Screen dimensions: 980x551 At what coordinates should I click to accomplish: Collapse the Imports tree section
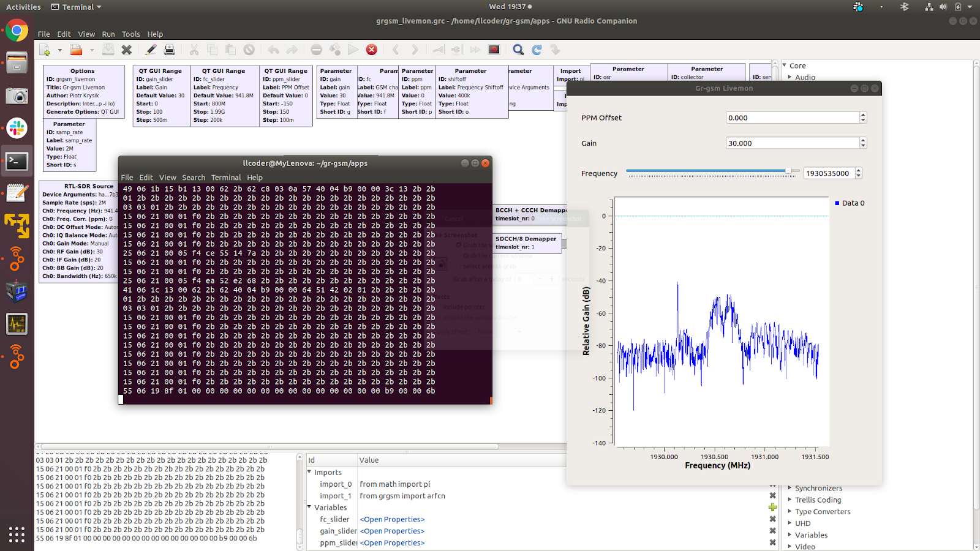pos(309,472)
